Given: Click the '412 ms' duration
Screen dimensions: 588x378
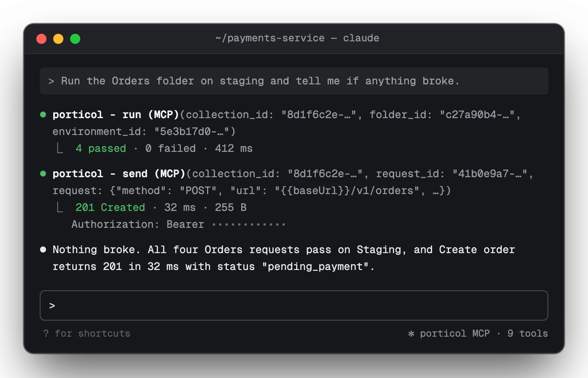Looking at the screenshot, I should pos(234,148).
